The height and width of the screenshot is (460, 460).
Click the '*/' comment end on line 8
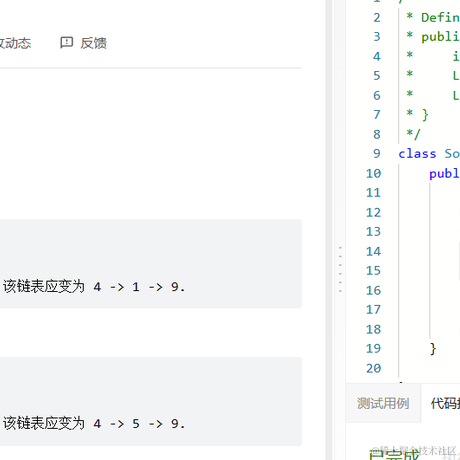point(413,134)
